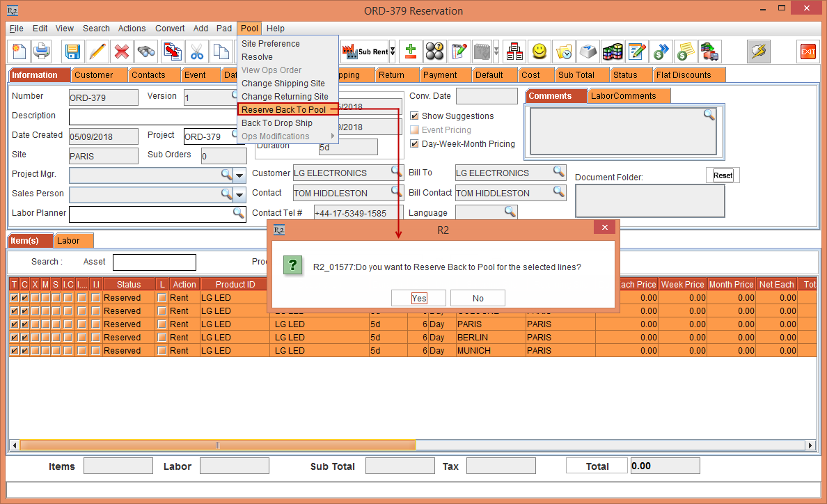The height and width of the screenshot is (504, 827).
Task: Toggle first checkbox in first item row
Action: 14,298
